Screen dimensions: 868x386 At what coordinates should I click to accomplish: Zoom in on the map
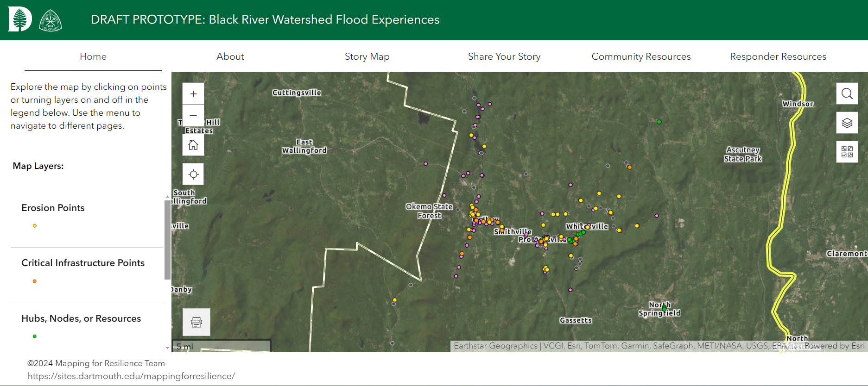tap(193, 94)
